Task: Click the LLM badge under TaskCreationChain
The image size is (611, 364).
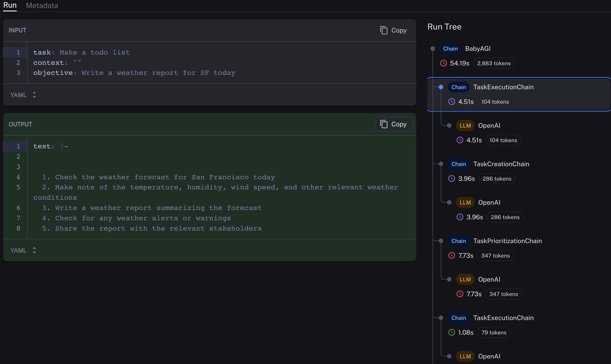Action: [x=465, y=202]
